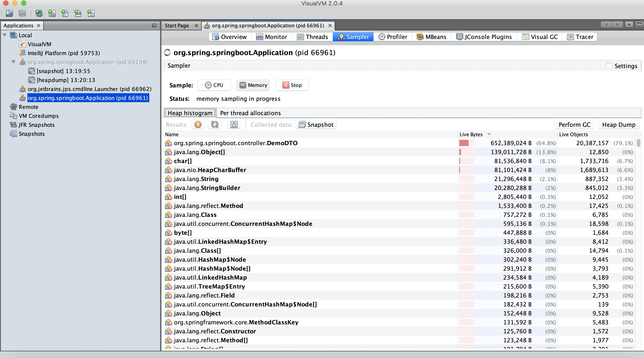The height and width of the screenshot is (358, 644).
Task: Select the org.spring.springboot.Application pid 66961 tree item
Action: tap(88, 98)
